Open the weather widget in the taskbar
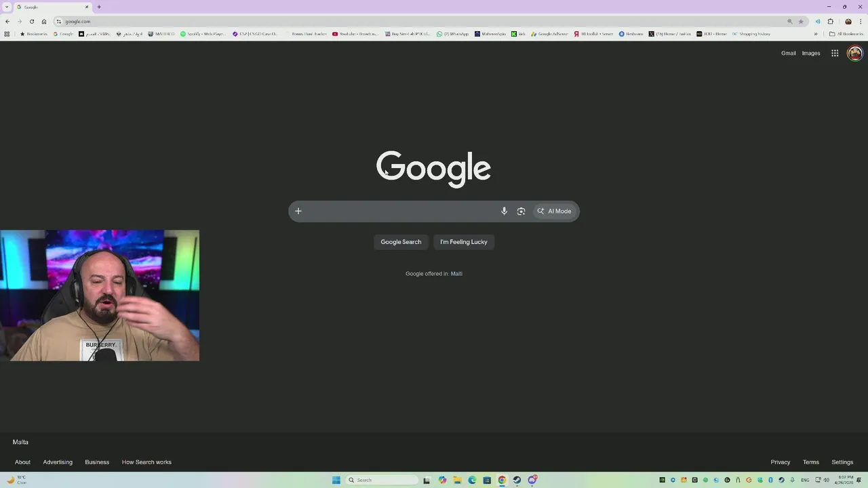Viewport: 868px width, 488px height. 17,480
